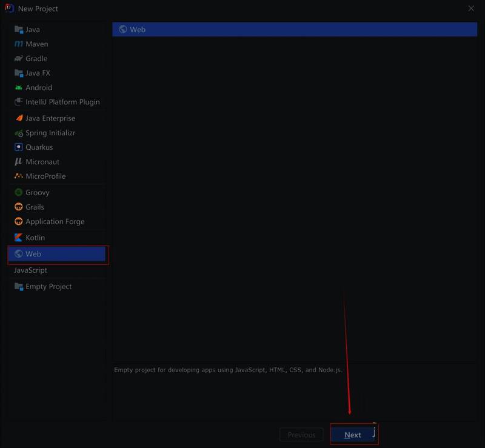Click the Gradle elephant icon

pos(19,59)
